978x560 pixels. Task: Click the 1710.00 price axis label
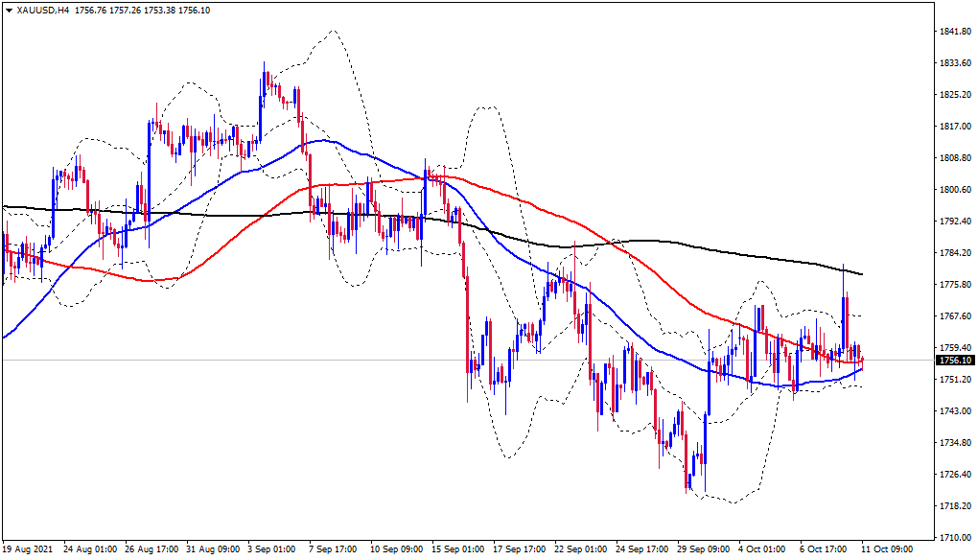[956, 538]
